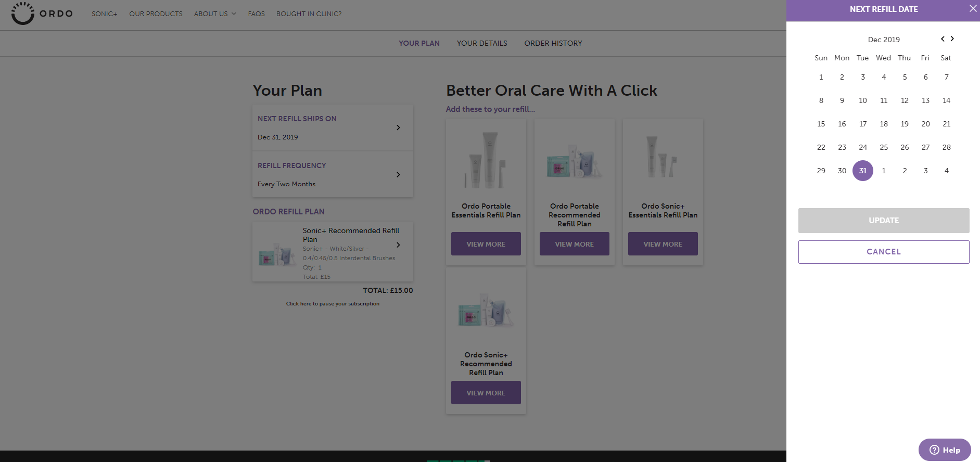
Task: Select December 11 in calendar
Action: [884, 100]
